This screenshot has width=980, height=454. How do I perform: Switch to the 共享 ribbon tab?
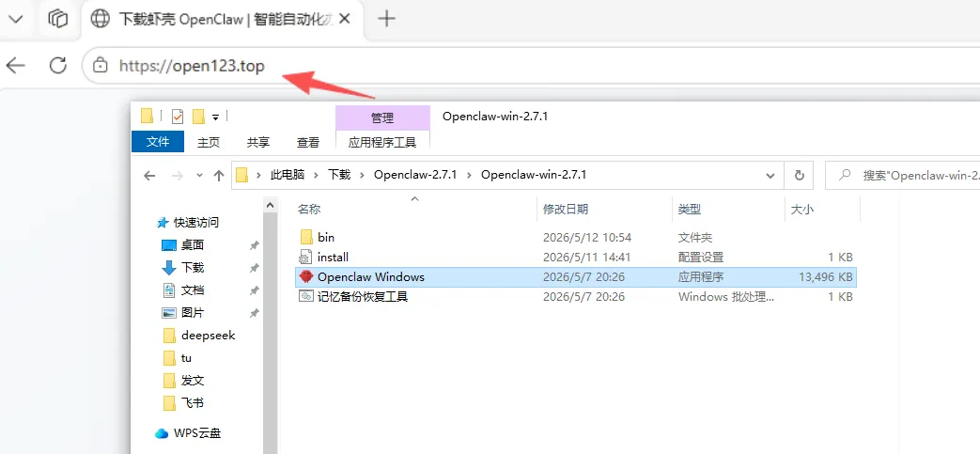[258, 143]
